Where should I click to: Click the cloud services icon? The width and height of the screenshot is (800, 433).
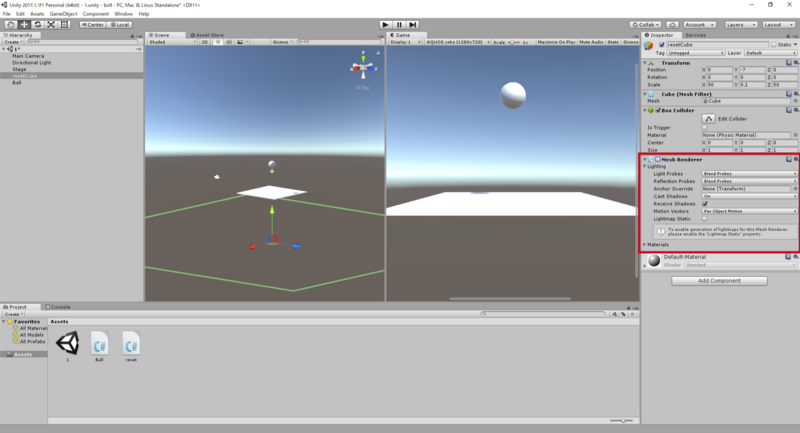click(x=672, y=24)
